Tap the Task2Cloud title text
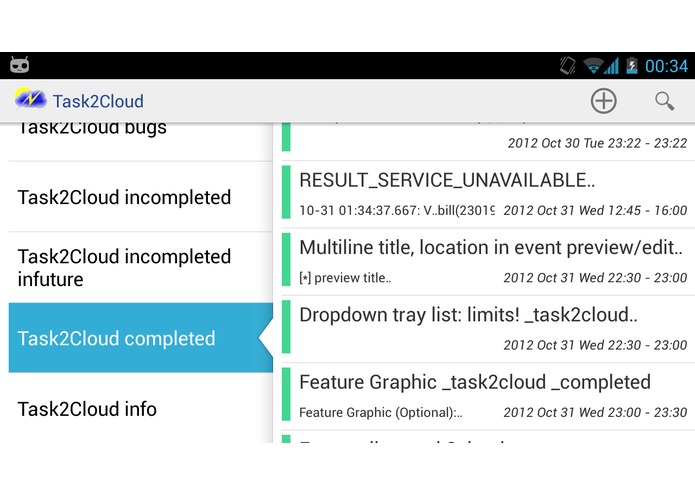The image size is (695, 494). tap(98, 101)
